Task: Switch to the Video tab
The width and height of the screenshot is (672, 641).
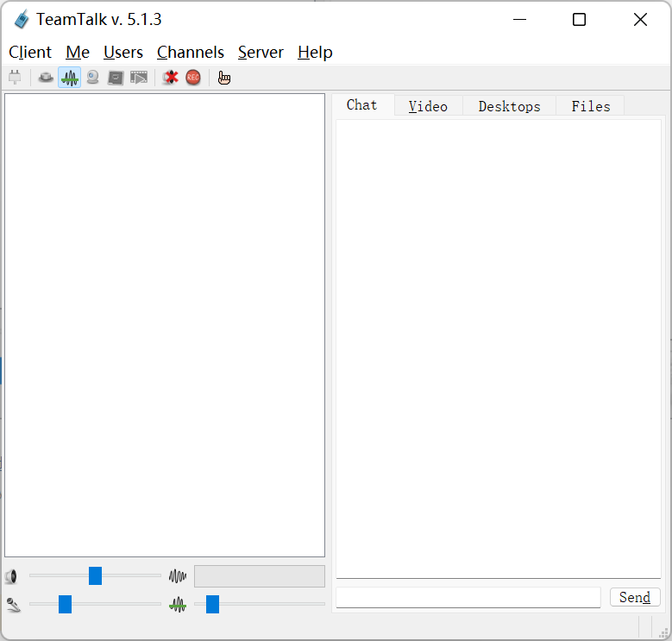Action: click(x=428, y=106)
